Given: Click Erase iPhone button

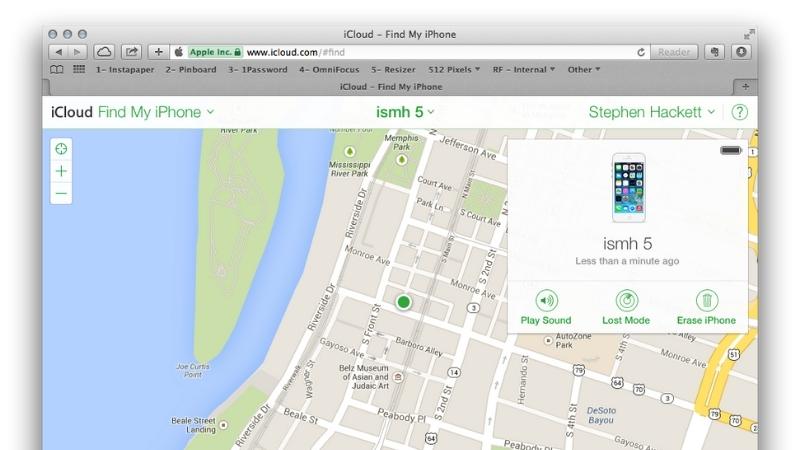Looking at the screenshot, I should click(x=706, y=308).
